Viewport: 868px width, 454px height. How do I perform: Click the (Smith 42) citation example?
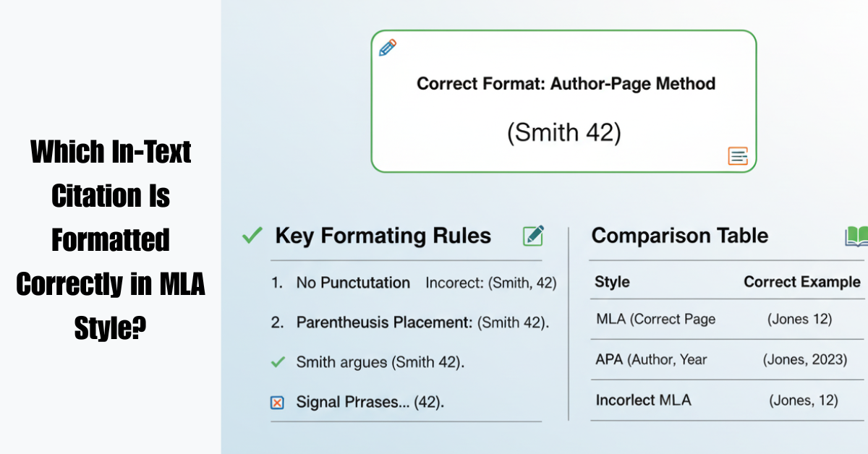pos(563,132)
